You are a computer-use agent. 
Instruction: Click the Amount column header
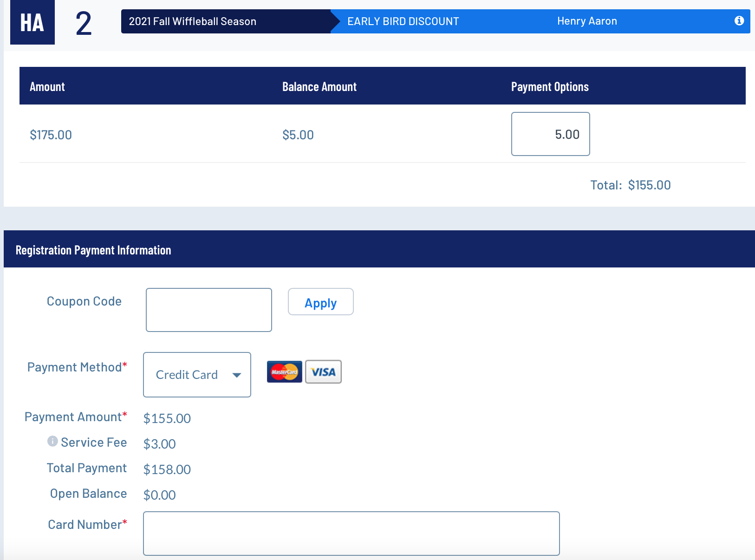point(47,87)
